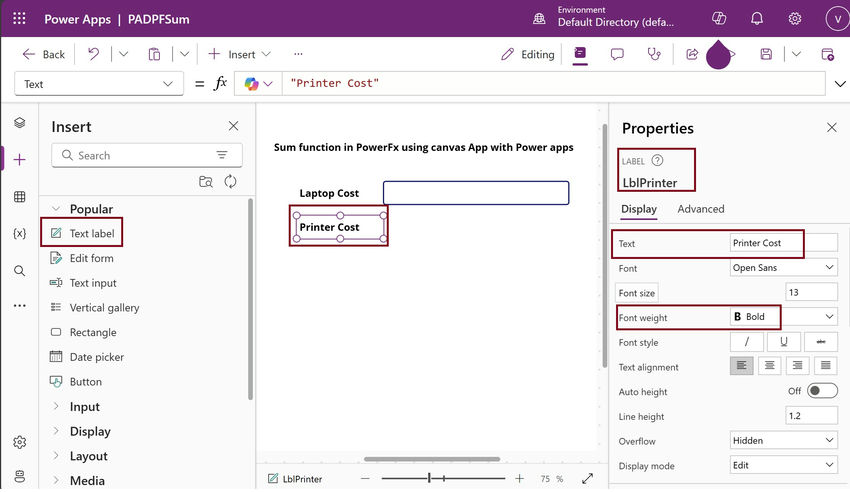The height and width of the screenshot is (492, 850).
Task: Click the Save icon
Action: pyautogui.click(x=766, y=54)
